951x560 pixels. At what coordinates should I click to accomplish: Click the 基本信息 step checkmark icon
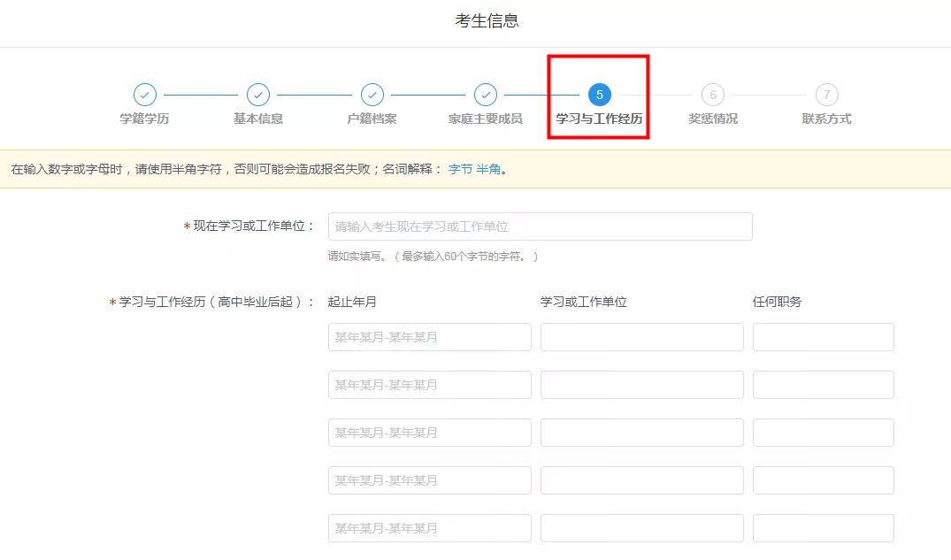(x=258, y=95)
